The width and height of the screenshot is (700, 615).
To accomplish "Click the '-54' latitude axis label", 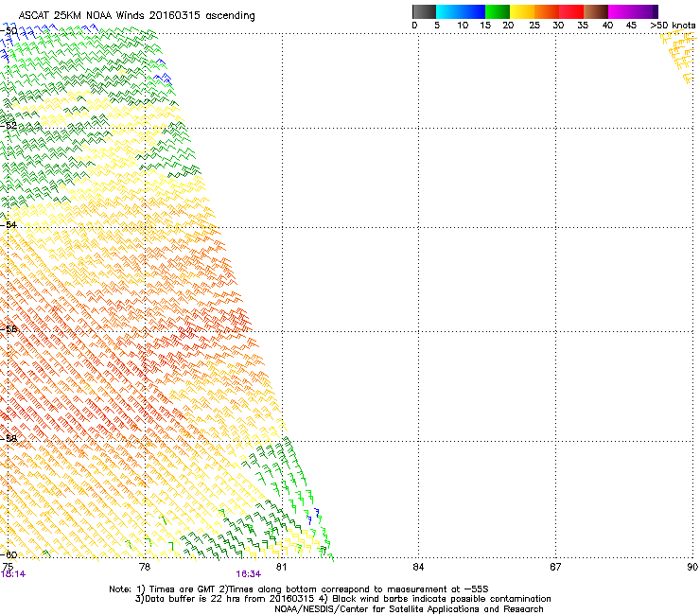I will (9, 224).
